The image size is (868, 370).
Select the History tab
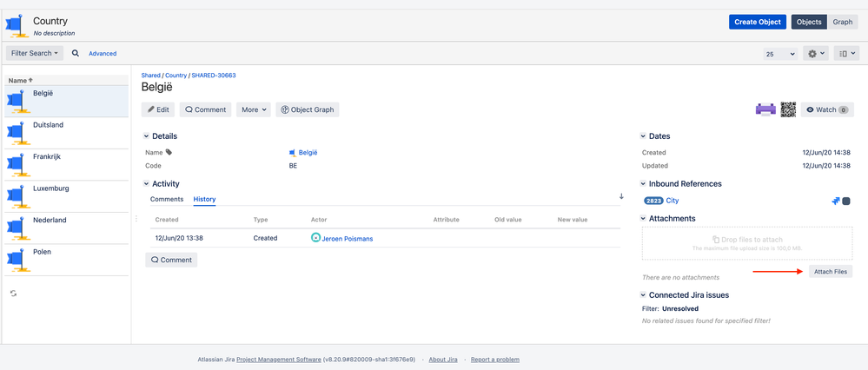(204, 199)
